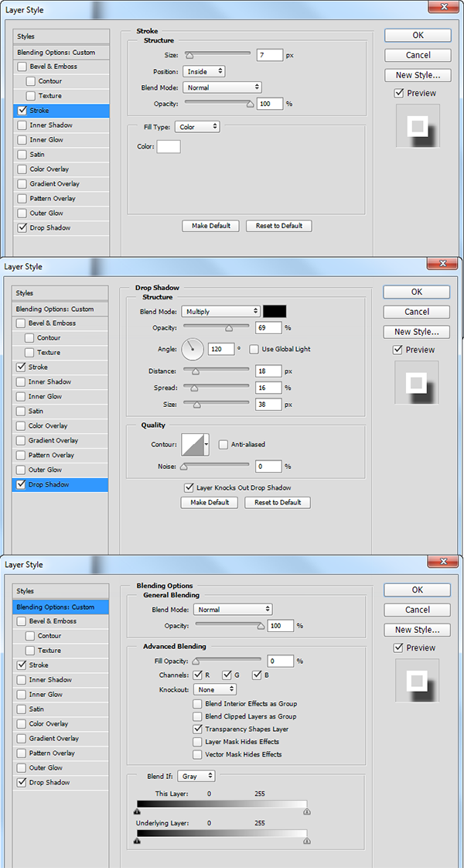Image resolution: width=464 pixels, height=868 pixels.
Task: Enable the Use Global Light checkbox
Action: point(254,349)
